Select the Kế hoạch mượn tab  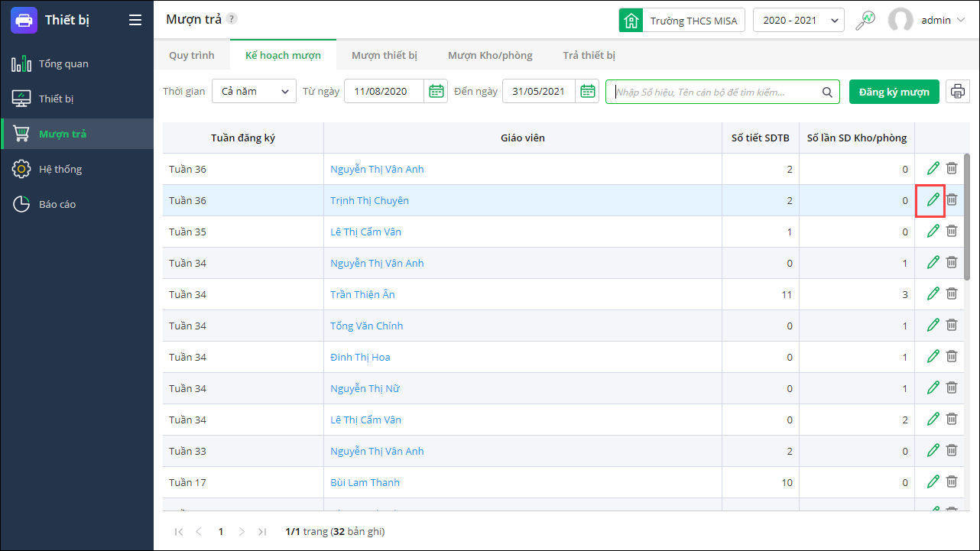(x=283, y=56)
